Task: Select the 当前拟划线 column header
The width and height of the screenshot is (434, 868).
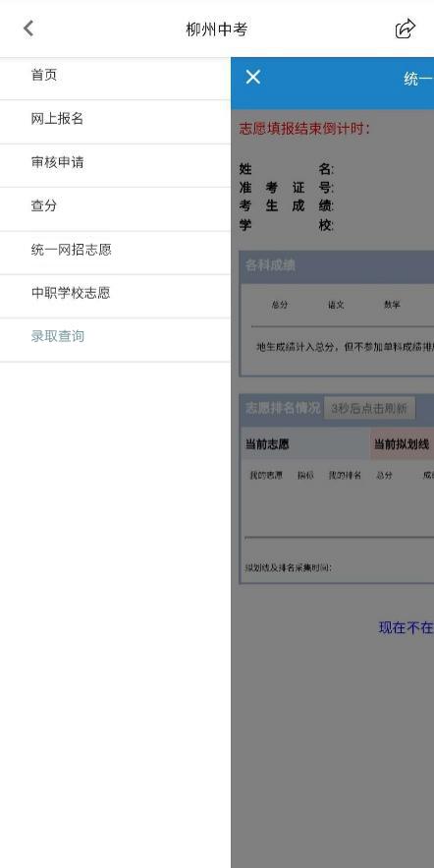Action: coord(402,444)
